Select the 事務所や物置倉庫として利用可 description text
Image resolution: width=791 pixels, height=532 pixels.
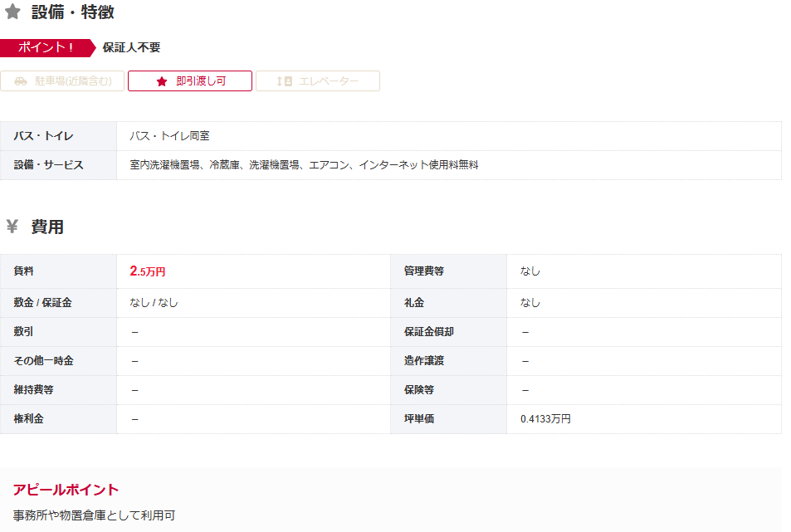click(x=94, y=515)
